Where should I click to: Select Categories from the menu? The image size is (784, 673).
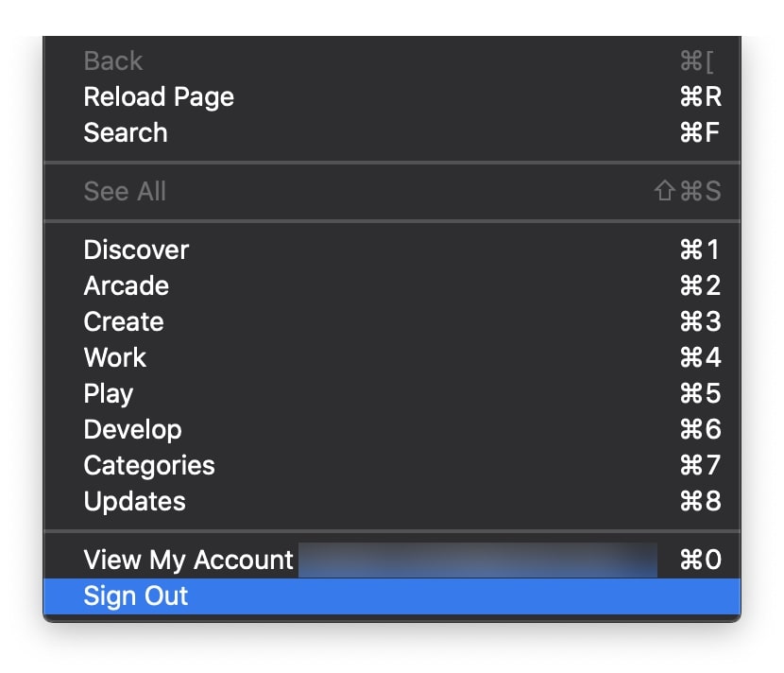(x=149, y=466)
